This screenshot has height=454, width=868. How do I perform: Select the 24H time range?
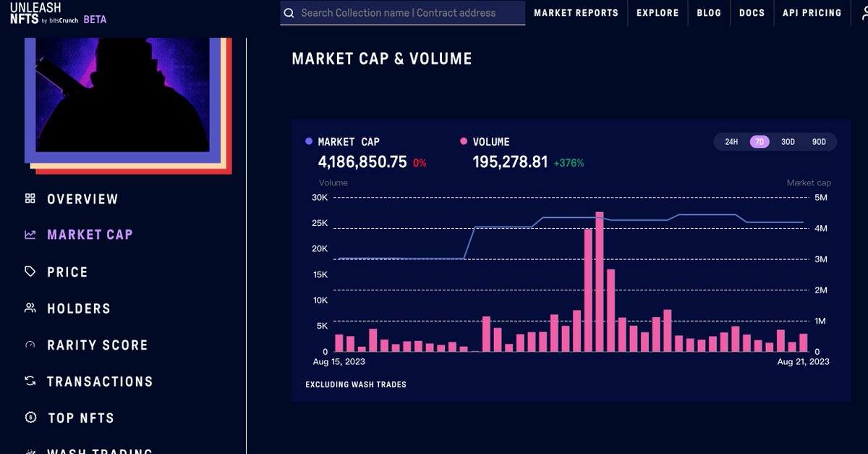click(731, 142)
